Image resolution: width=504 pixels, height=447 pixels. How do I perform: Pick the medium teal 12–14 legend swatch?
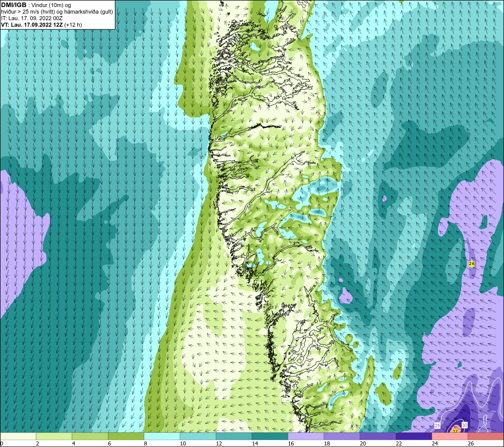234,436
